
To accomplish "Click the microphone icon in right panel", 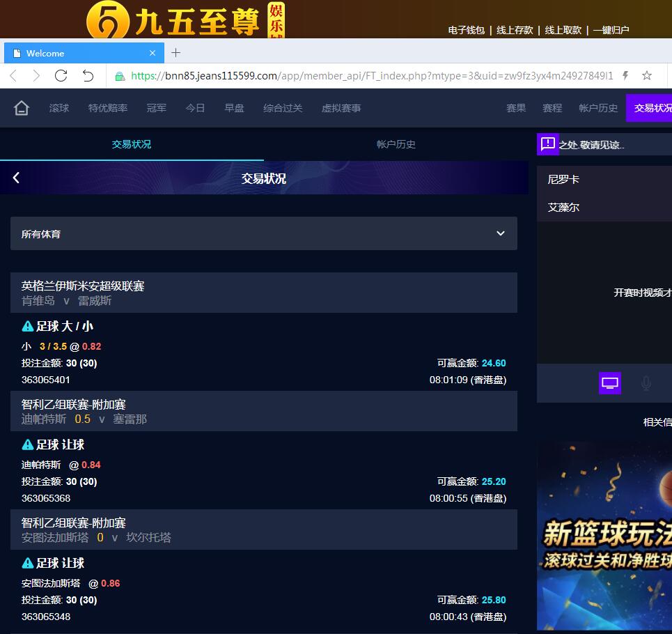I will point(646,382).
